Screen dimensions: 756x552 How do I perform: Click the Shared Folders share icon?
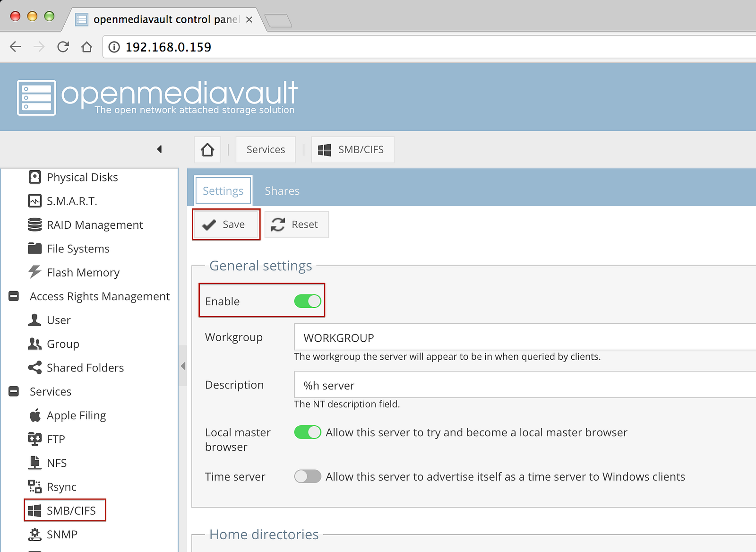[x=34, y=367]
